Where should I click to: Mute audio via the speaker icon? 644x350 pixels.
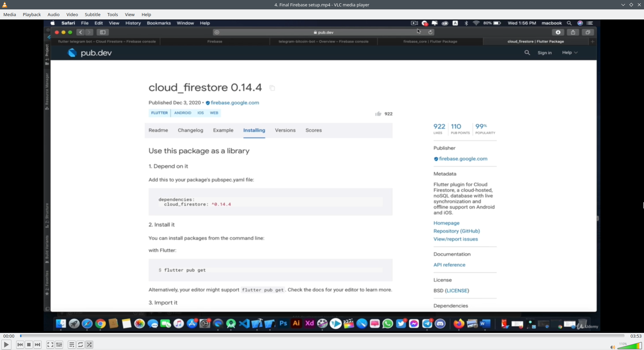[x=612, y=347]
